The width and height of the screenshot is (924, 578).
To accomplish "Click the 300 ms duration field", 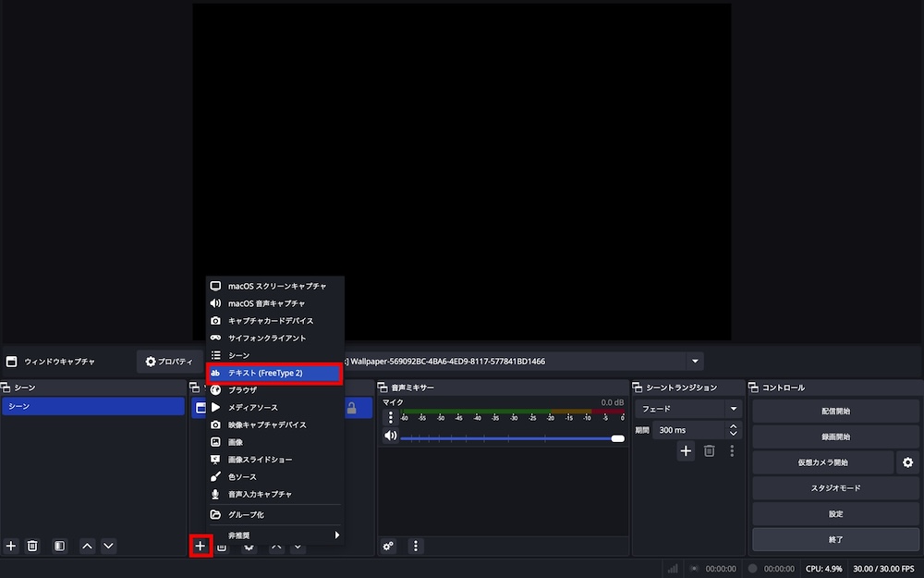I will coord(689,430).
